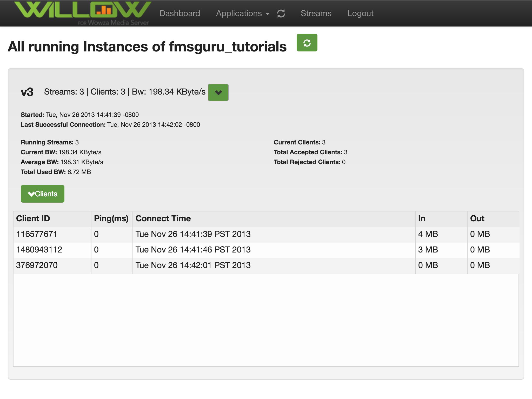Select client row 1480943112

coord(39,250)
